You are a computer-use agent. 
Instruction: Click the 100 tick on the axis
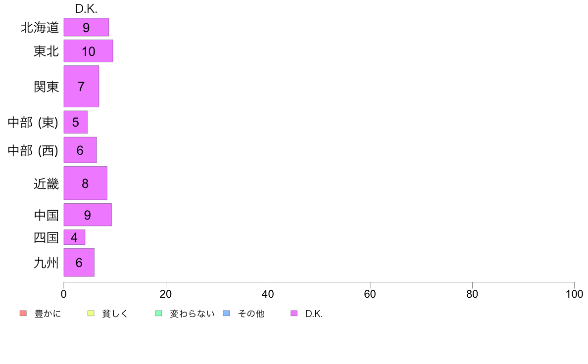point(574,294)
